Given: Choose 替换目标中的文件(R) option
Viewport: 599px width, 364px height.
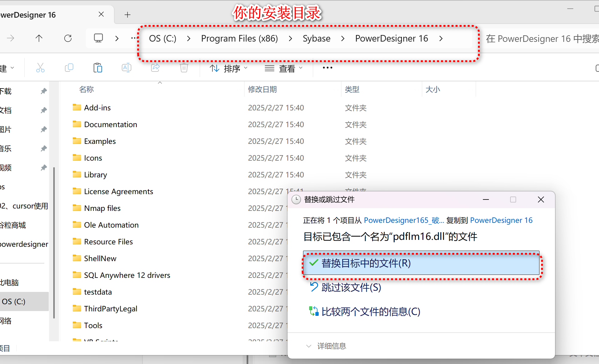Looking at the screenshot, I should pyautogui.click(x=366, y=263).
